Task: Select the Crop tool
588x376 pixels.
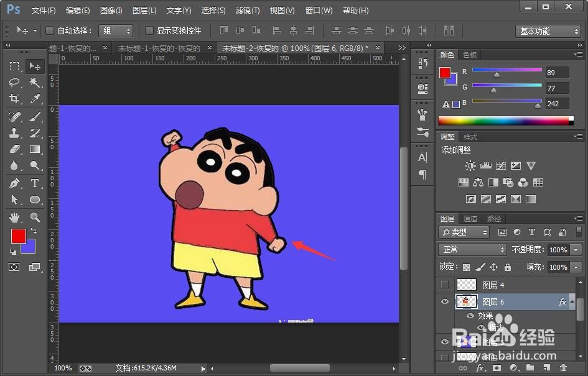Action: [x=14, y=98]
